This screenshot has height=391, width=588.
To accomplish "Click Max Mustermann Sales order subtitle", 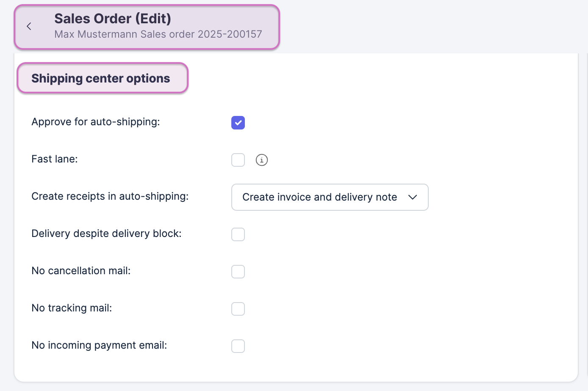I will 158,34.
